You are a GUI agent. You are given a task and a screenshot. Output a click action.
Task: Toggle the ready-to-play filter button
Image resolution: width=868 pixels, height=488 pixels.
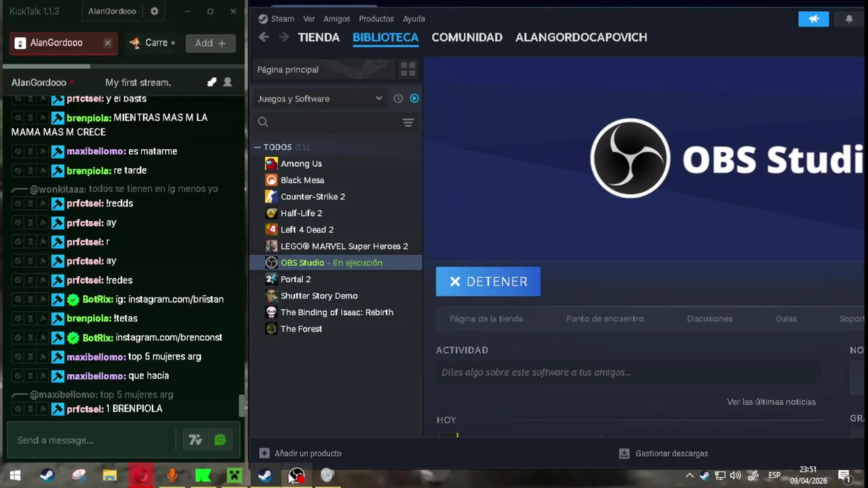pyautogui.click(x=414, y=99)
